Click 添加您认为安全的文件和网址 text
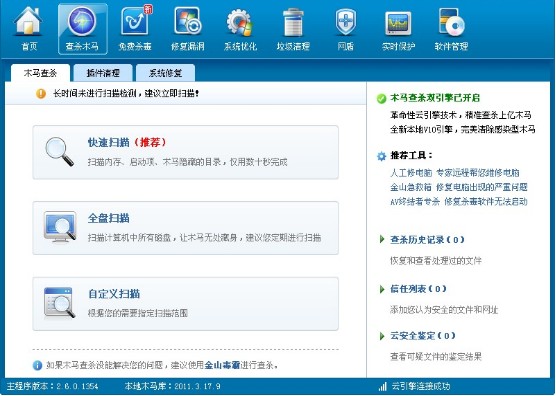This screenshot has height=396, width=556. coord(444,310)
